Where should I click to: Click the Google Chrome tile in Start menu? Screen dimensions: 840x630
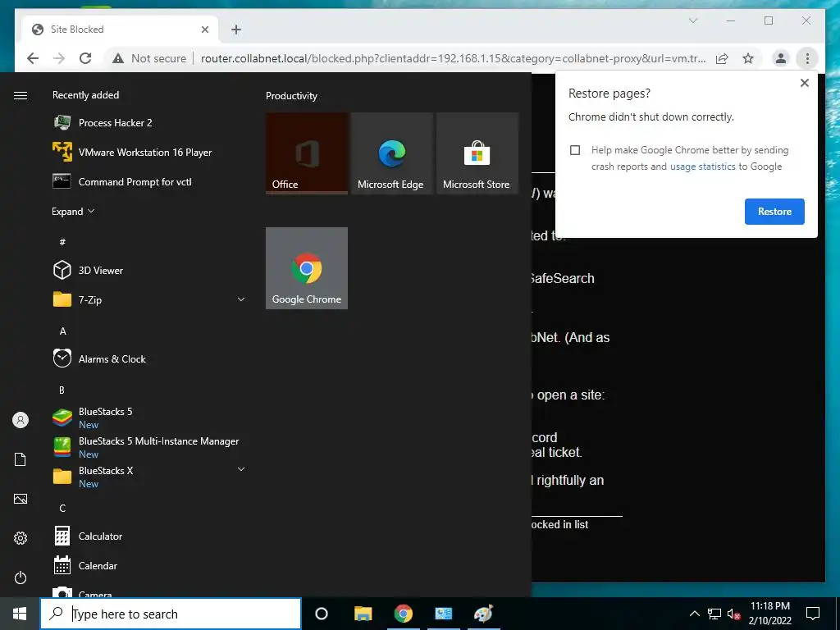pyautogui.click(x=307, y=268)
